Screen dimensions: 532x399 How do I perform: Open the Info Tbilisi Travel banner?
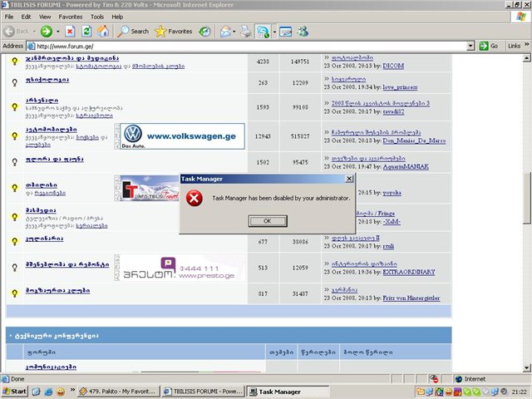(150, 189)
